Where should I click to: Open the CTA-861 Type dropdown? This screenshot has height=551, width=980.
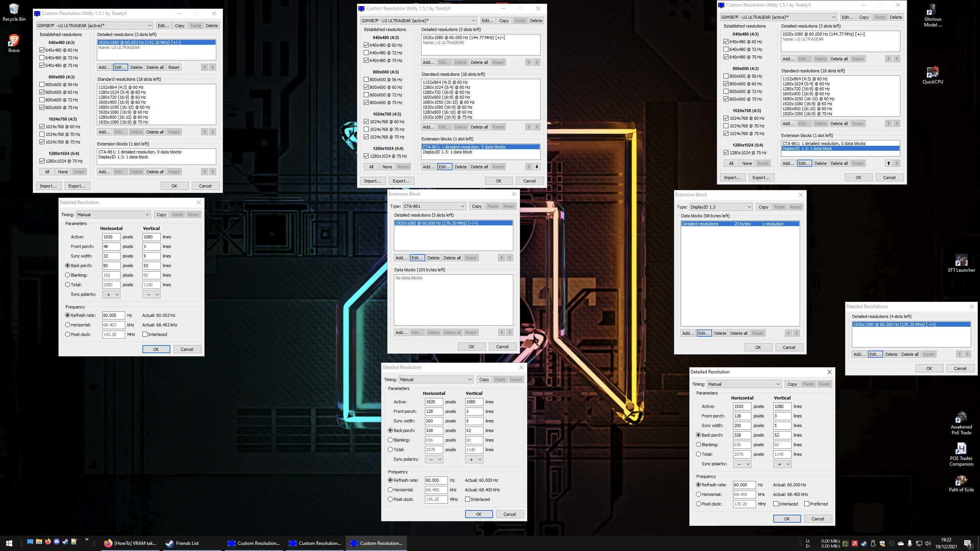[x=434, y=206]
